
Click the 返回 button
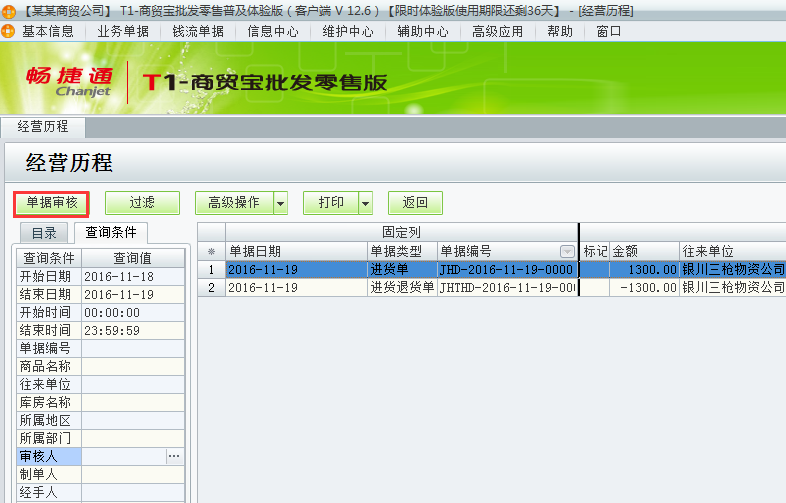pos(415,203)
